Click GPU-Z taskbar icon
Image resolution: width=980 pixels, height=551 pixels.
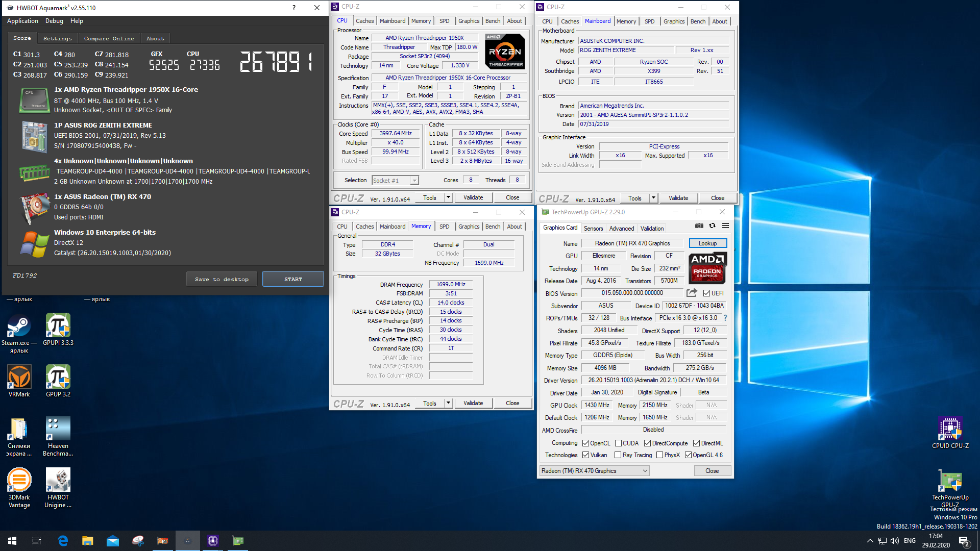(238, 541)
